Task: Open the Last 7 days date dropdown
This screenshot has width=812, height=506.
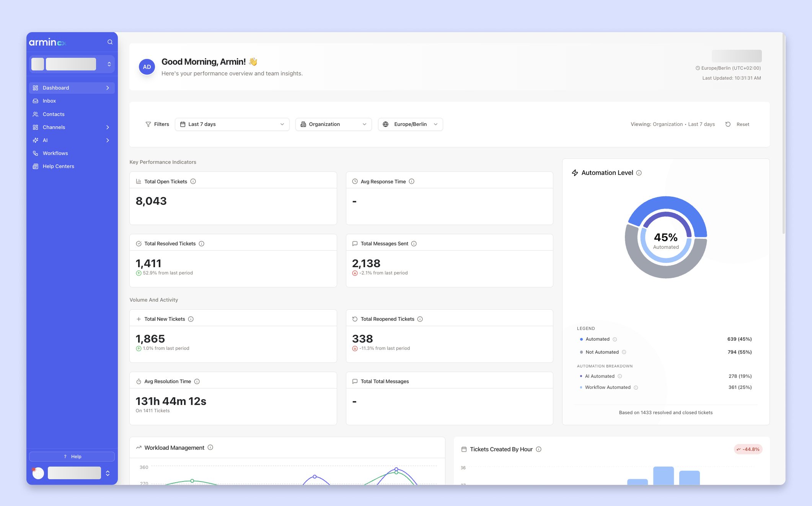Action: coord(232,124)
